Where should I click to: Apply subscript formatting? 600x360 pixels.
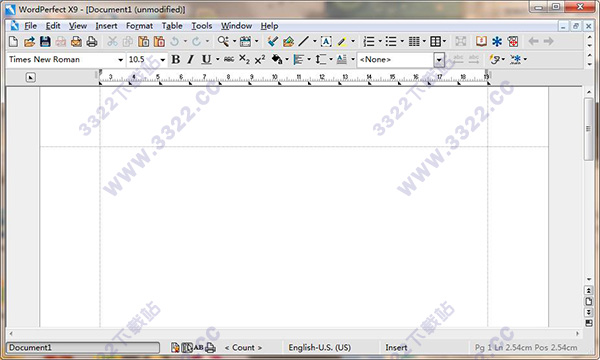click(x=244, y=59)
